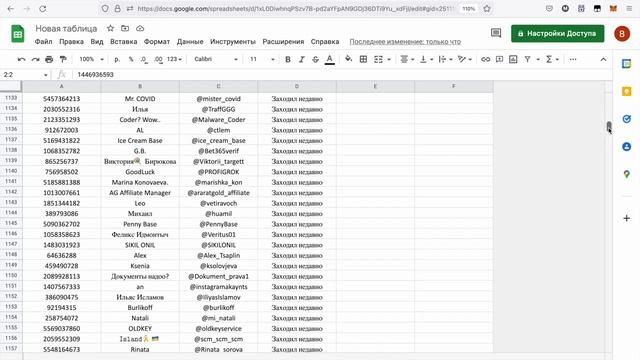Image resolution: width=640 pixels, height=360 pixels.
Task: Expand merge cells options arrow
Action: pos(389,60)
